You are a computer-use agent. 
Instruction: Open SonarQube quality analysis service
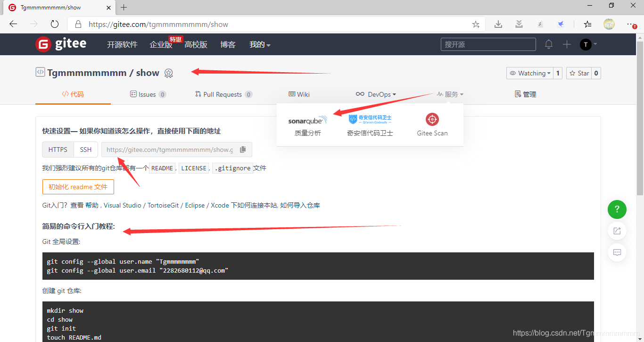tap(307, 125)
